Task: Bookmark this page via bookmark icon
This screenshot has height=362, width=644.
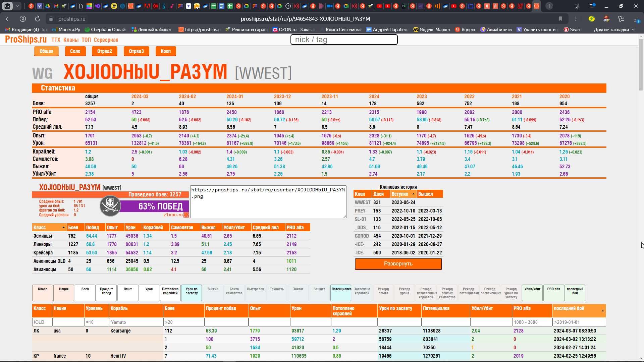Action: click(560, 19)
